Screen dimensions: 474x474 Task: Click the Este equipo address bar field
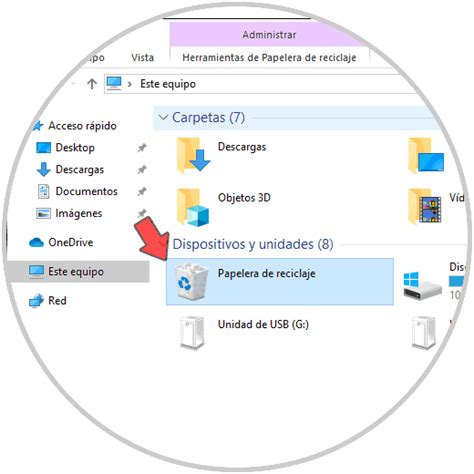point(260,84)
